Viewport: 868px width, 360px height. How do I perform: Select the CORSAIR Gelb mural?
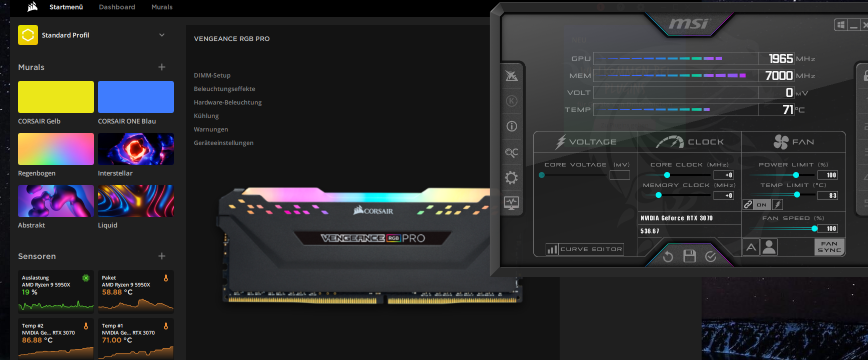pos(56,97)
